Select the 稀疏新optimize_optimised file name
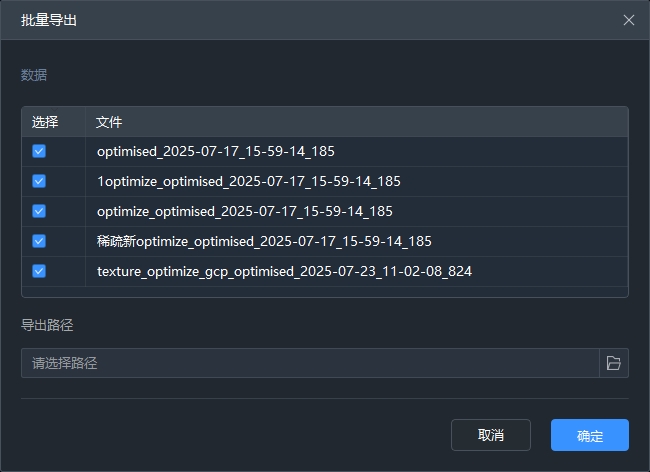This screenshot has height=472, width=650. click(264, 241)
